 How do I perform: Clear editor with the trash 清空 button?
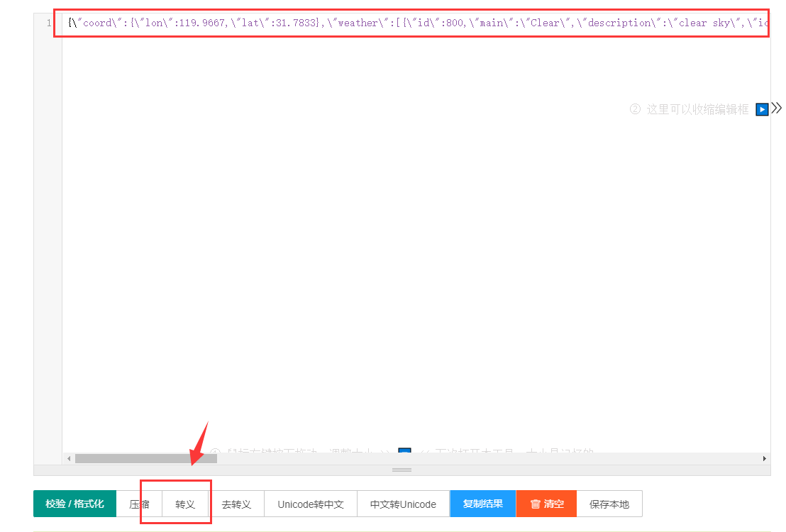click(x=546, y=504)
